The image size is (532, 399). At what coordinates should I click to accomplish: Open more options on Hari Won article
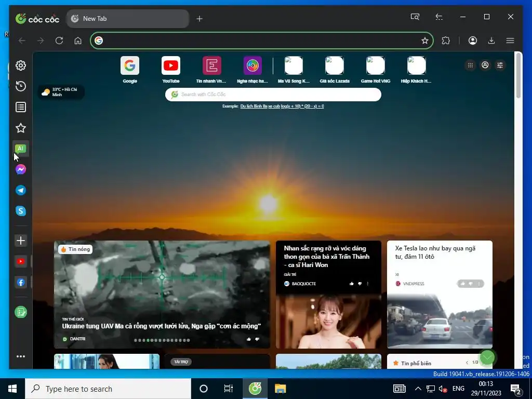(368, 284)
